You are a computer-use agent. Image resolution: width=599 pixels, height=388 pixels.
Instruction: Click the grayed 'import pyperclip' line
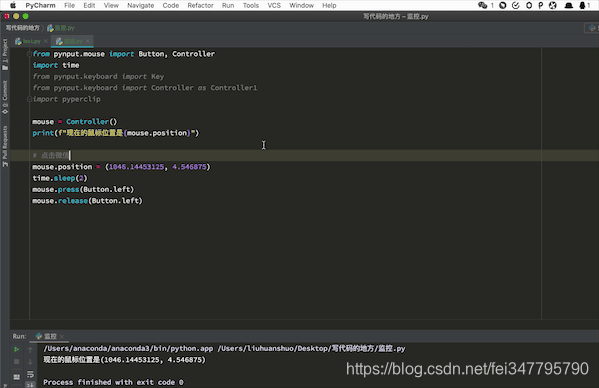pos(66,99)
